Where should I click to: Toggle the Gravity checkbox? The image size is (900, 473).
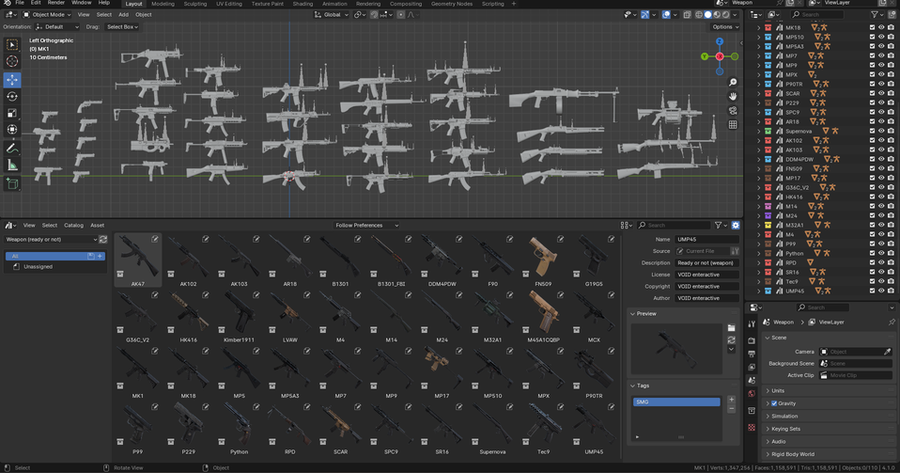[774, 404]
